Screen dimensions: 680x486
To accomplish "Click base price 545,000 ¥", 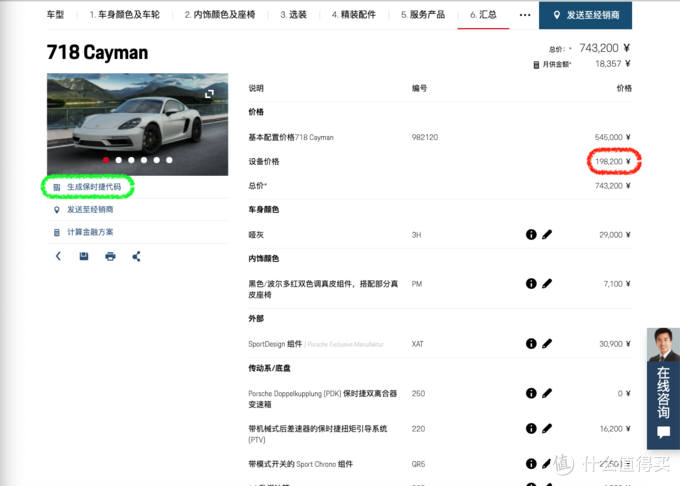I will [x=612, y=137].
